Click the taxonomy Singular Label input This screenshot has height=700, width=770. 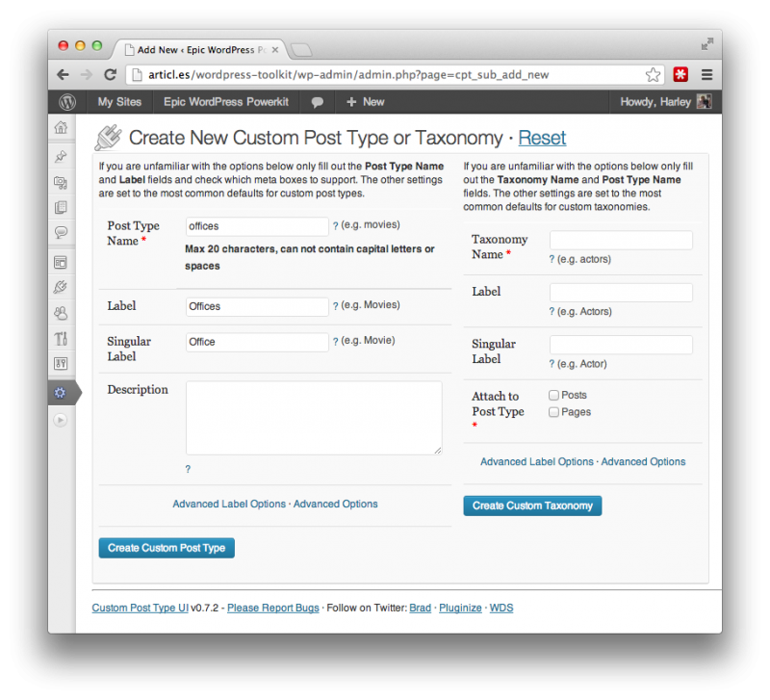(x=621, y=345)
